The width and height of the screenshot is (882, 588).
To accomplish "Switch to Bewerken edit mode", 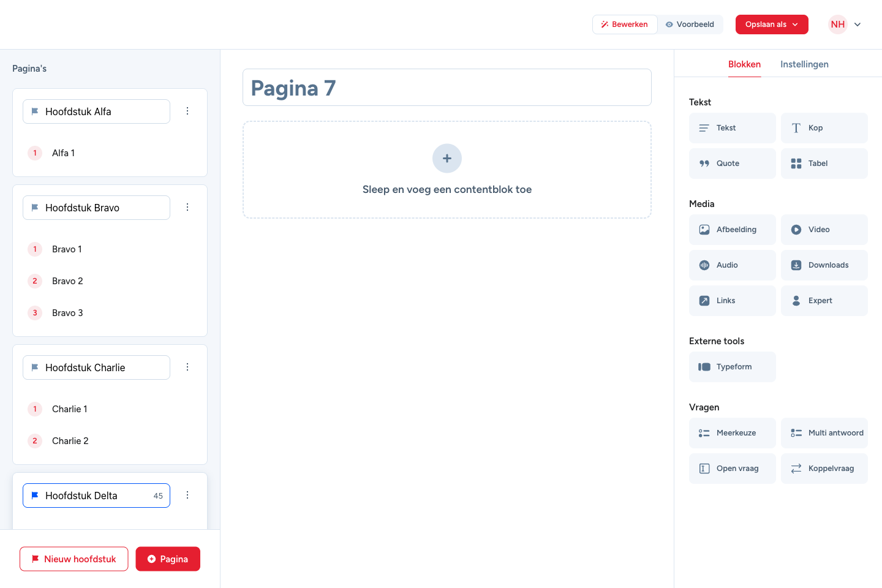I will click(x=625, y=24).
